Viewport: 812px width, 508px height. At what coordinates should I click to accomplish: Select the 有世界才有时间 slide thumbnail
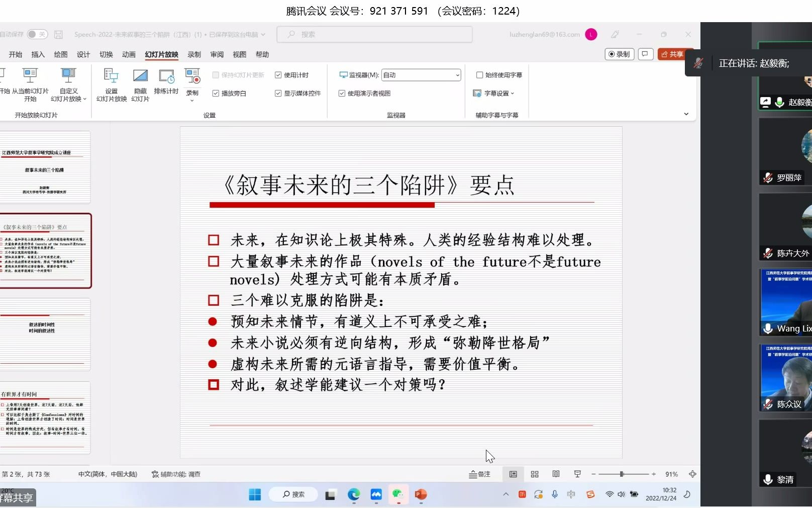pos(45,418)
